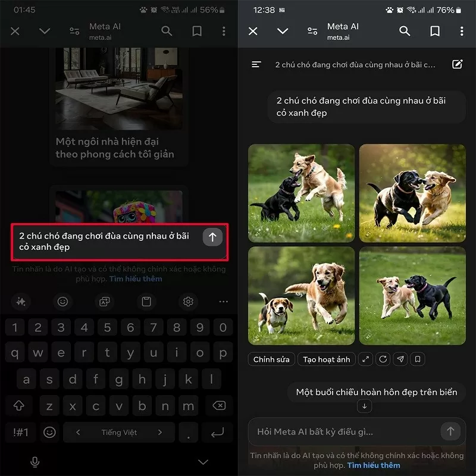The height and width of the screenshot is (476, 476).
Task: Open the three-dot overflow menu top right
Action: (462, 31)
